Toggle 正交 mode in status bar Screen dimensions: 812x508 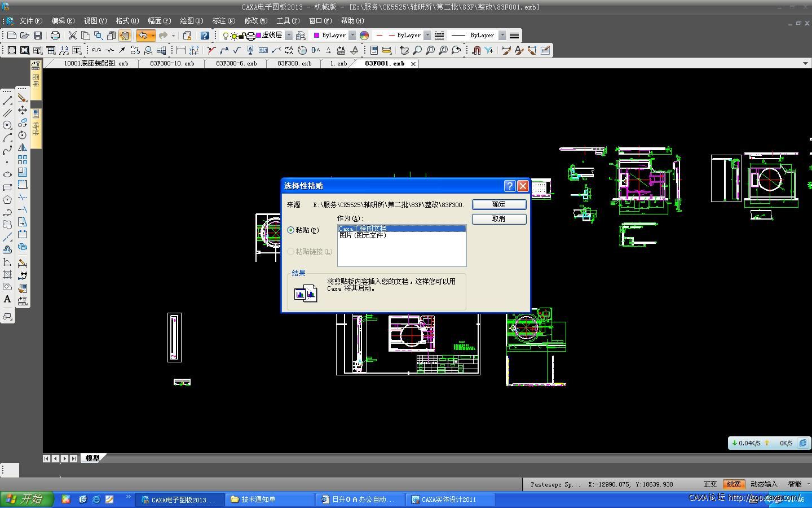coord(710,484)
